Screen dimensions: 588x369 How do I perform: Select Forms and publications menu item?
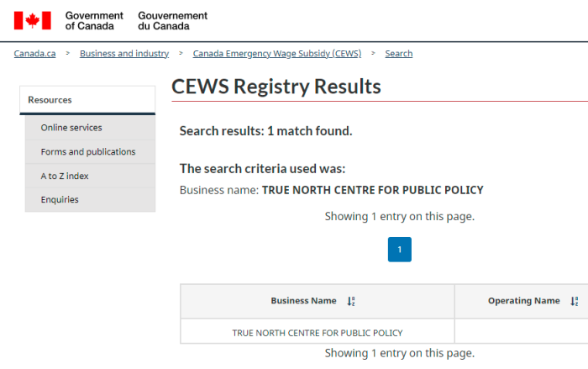coord(91,151)
